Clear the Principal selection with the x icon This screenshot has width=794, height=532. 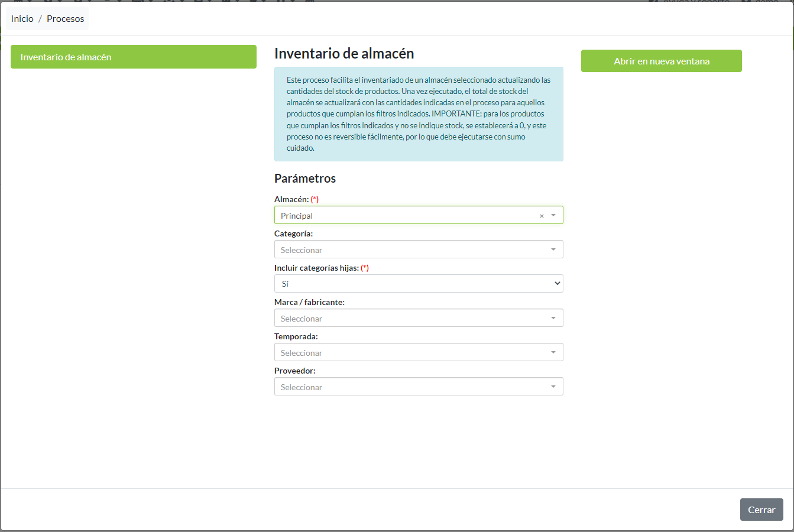(541, 215)
